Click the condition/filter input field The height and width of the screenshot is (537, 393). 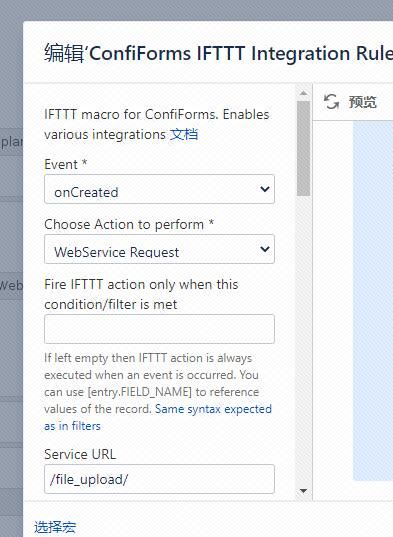tap(159, 329)
